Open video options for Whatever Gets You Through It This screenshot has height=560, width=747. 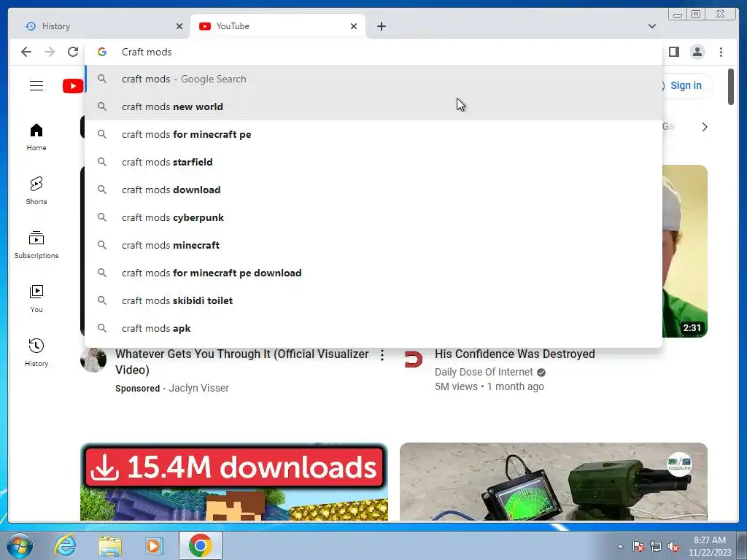point(382,355)
